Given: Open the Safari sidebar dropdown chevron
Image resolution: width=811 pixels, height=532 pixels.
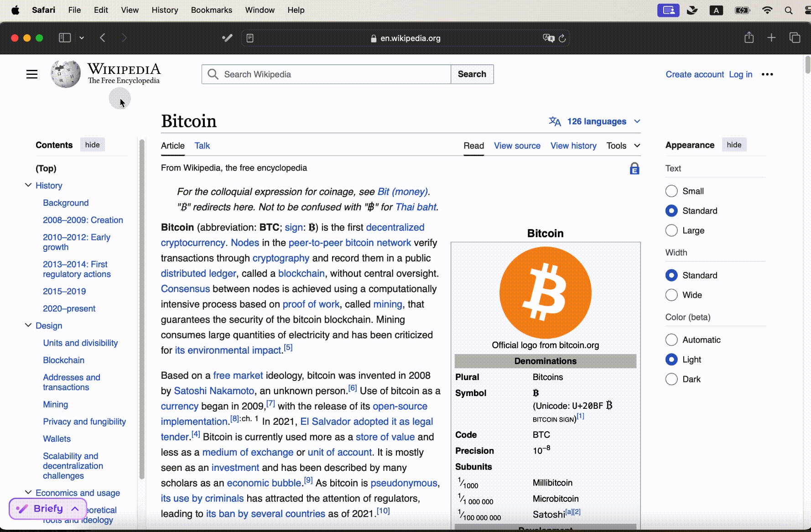Looking at the screenshot, I should [x=82, y=38].
